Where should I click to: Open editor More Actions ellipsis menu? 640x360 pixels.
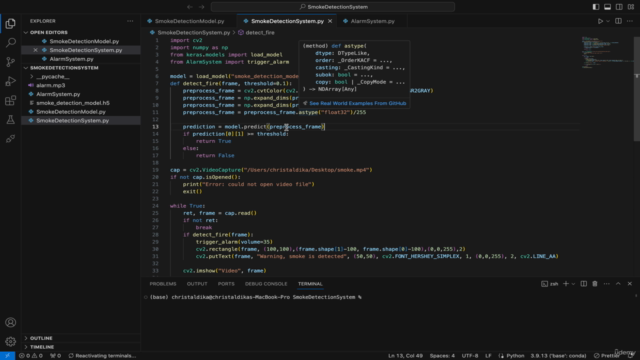point(630,21)
